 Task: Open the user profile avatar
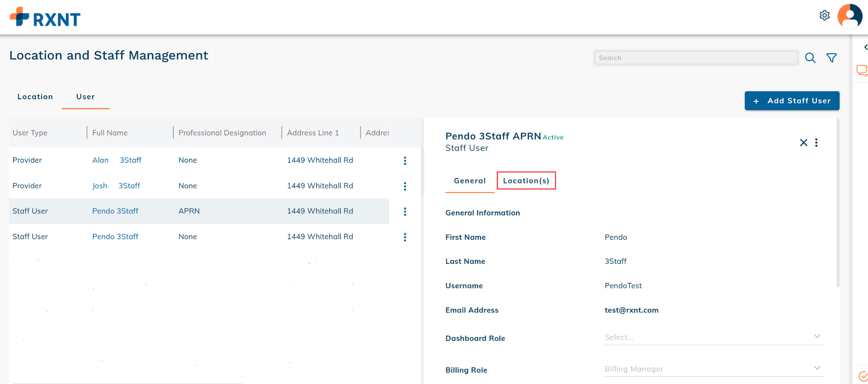click(x=849, y=16)
